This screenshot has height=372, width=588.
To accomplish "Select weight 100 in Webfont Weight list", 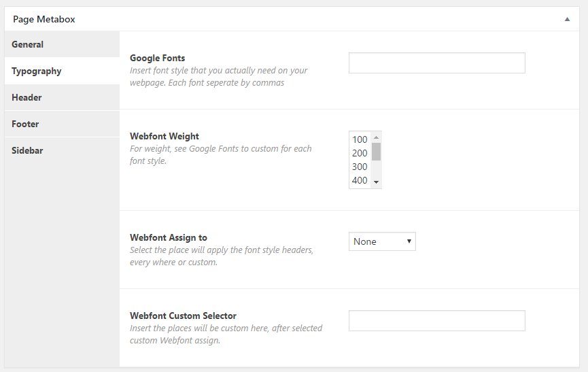I will pos(360,139).
